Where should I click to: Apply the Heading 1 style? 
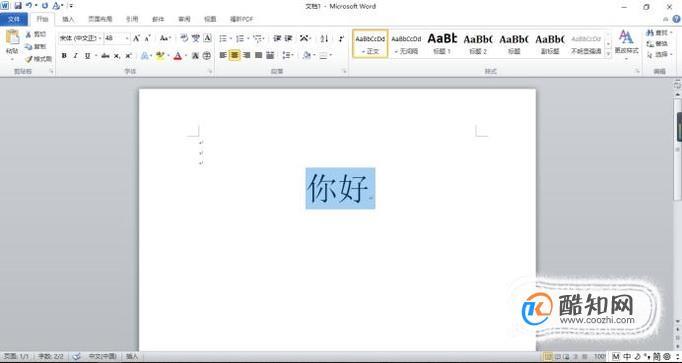[442, 43]
